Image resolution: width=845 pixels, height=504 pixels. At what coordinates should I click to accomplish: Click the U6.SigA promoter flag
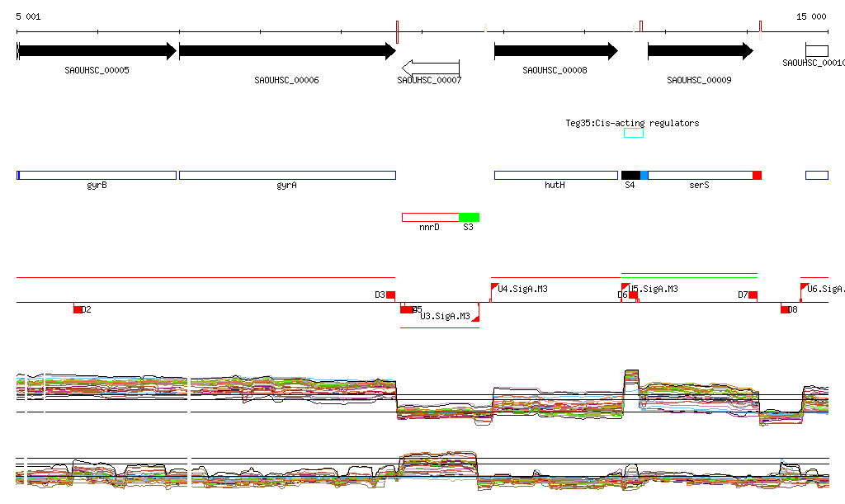tap(804, 287)
